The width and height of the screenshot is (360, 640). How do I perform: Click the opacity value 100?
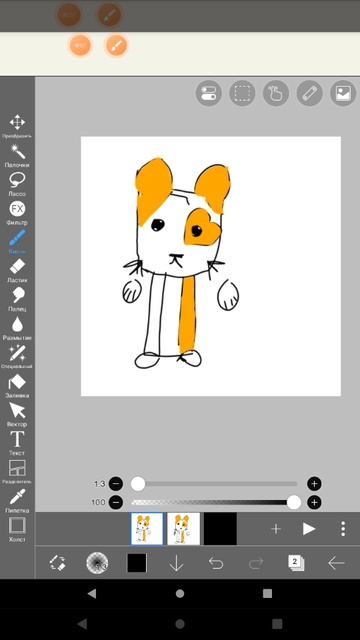[x=98, y=502]
